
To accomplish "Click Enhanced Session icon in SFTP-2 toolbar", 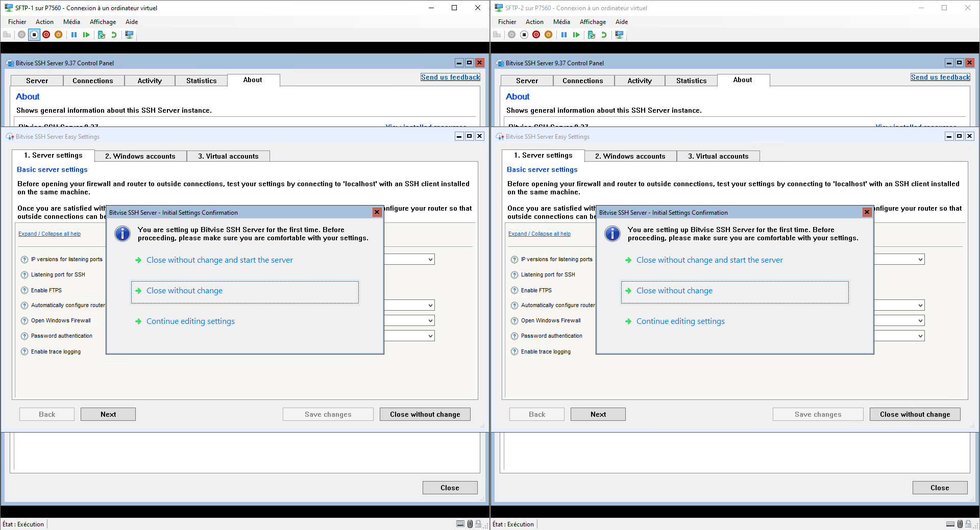I will click(619, 35).
